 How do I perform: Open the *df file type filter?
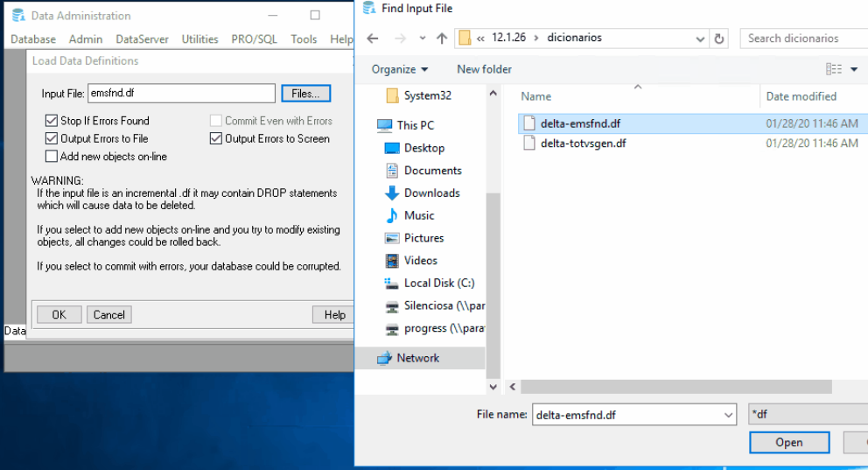coord(808,414)
